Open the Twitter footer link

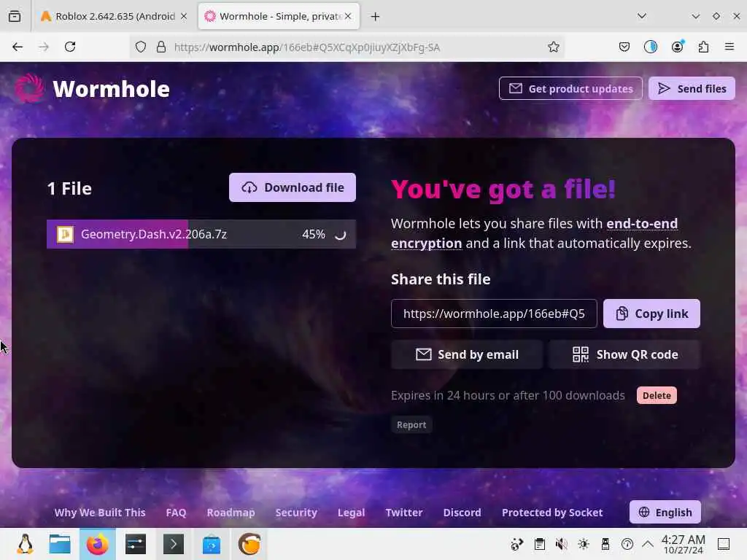[x=404, y=513]
